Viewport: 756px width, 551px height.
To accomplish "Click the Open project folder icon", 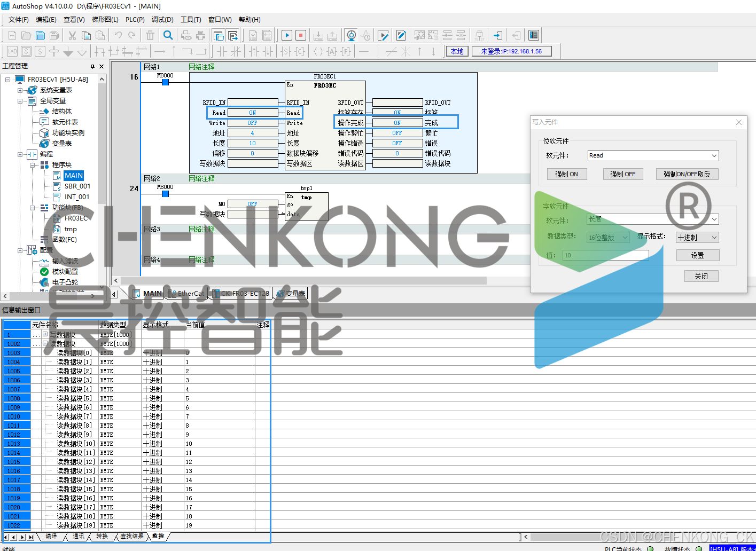I will pyautogui.click(x=26, y=35).
